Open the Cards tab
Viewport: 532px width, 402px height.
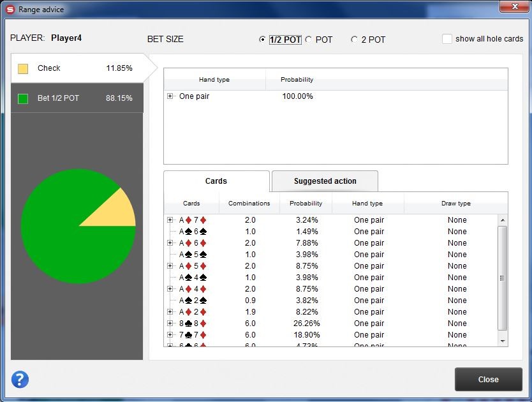216,181
